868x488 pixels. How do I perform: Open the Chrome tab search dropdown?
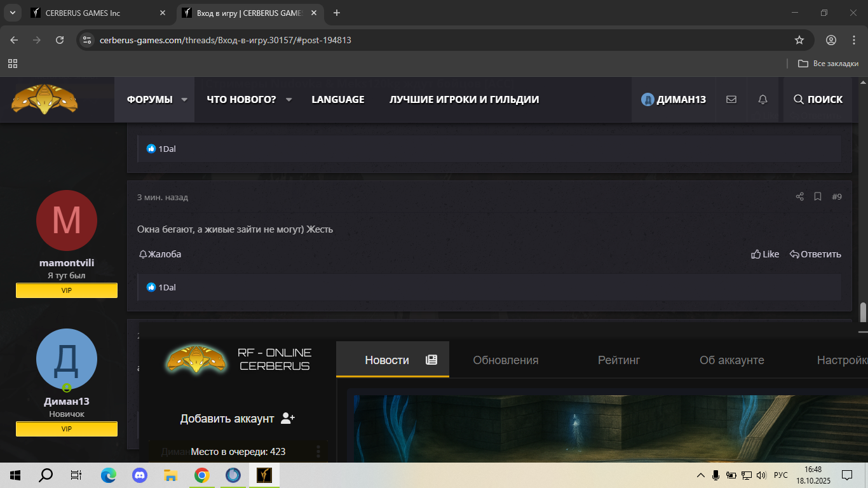[12, 13]
